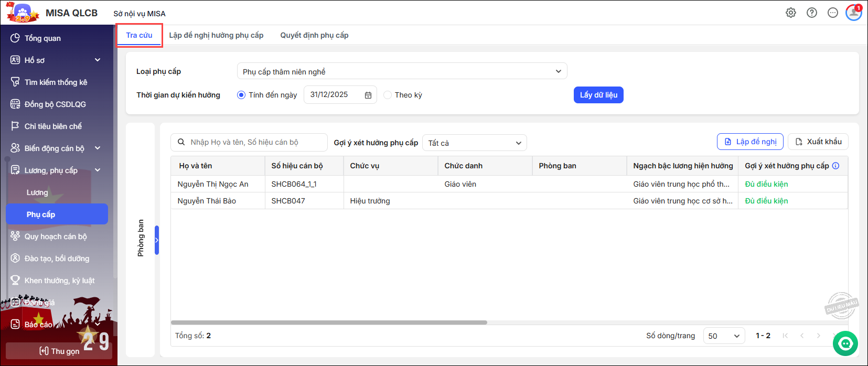
Task: Select the Theo kỳ radio option
Action: point(388,95)
